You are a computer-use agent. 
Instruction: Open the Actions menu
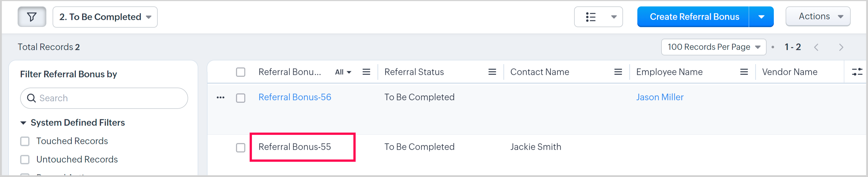pos(817,17)
